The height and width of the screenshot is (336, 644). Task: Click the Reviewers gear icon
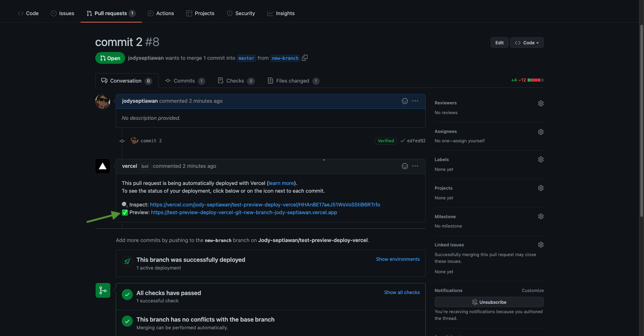(540, 103)
